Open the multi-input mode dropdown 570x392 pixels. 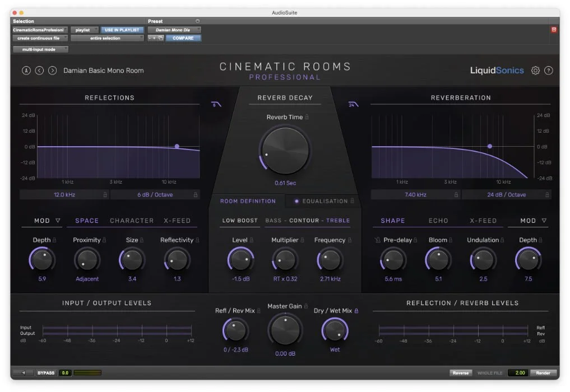40,49
